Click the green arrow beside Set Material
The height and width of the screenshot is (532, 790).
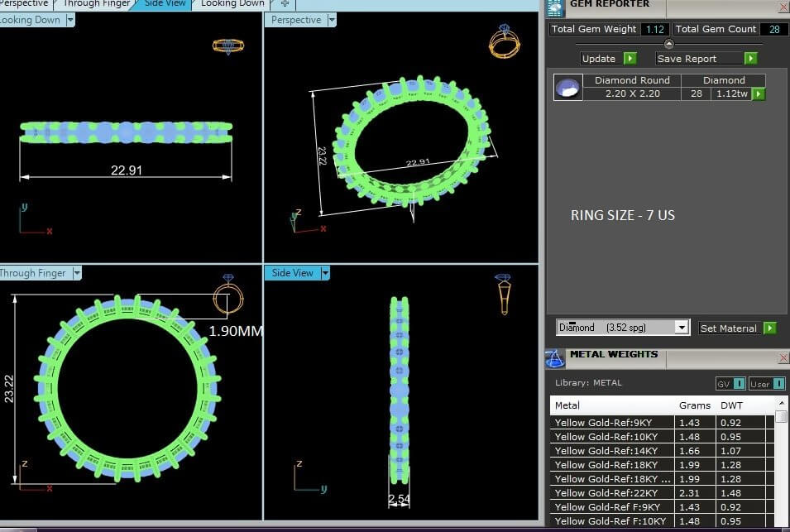(770, 328)
